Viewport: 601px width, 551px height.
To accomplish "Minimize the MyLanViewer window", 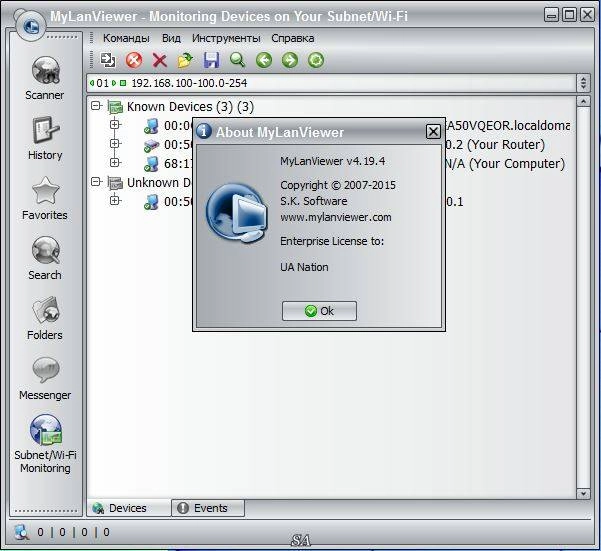I will point(551,15).
